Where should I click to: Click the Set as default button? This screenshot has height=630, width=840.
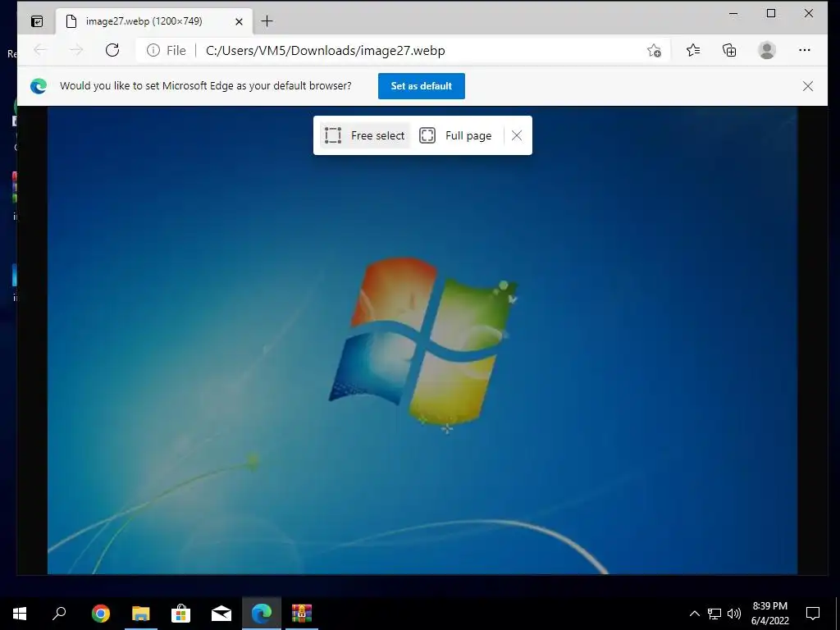422,86
